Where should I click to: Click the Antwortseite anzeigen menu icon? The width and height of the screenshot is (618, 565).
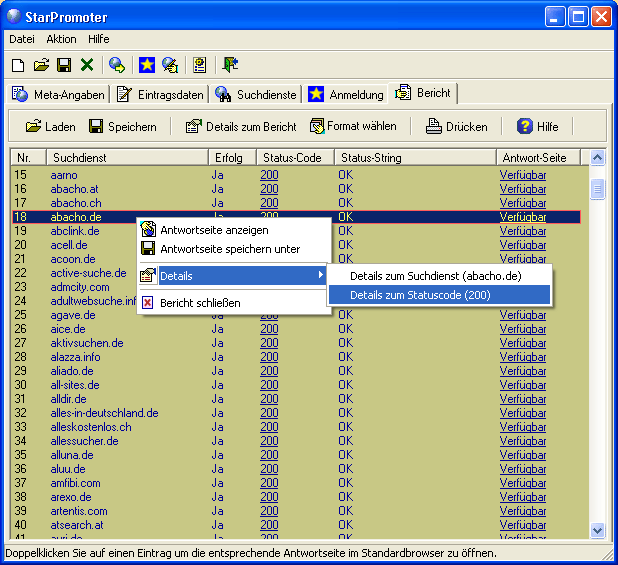pos(148,229)
